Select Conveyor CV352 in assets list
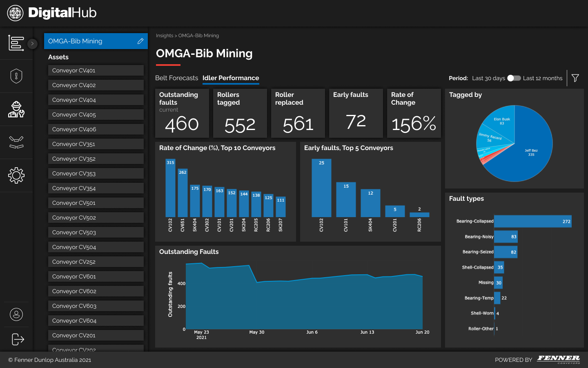The image size is (588, 368). (96, 159)
